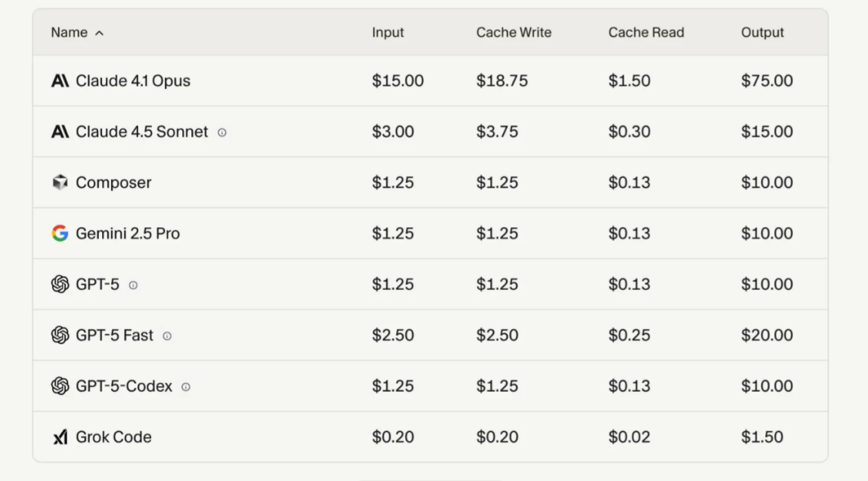Click the xAI logo next to Grok Code

coord(59,437)
